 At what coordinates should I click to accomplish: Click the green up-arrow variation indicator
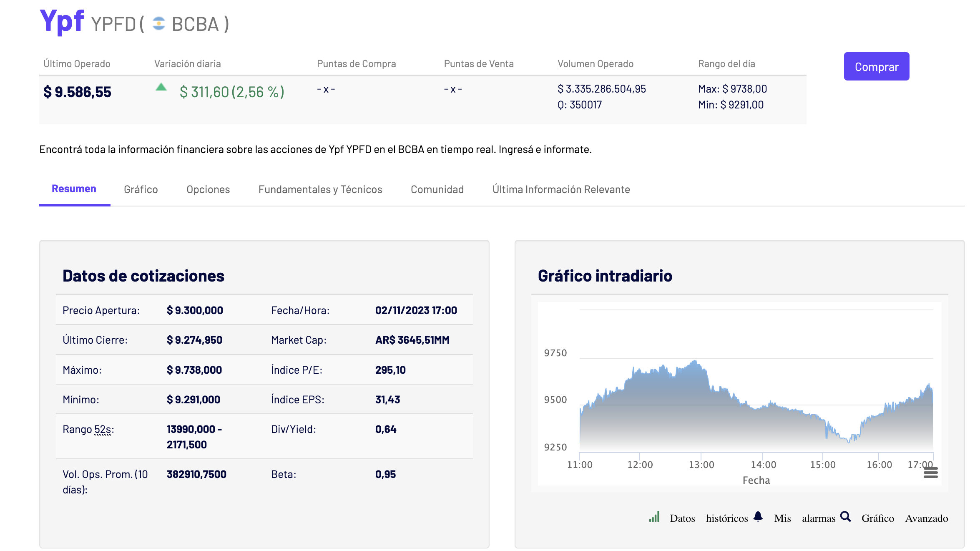(161, 87)
